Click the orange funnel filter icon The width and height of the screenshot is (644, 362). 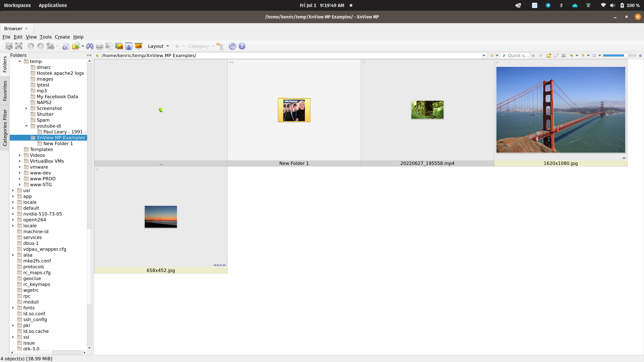(x=583, y=55)
